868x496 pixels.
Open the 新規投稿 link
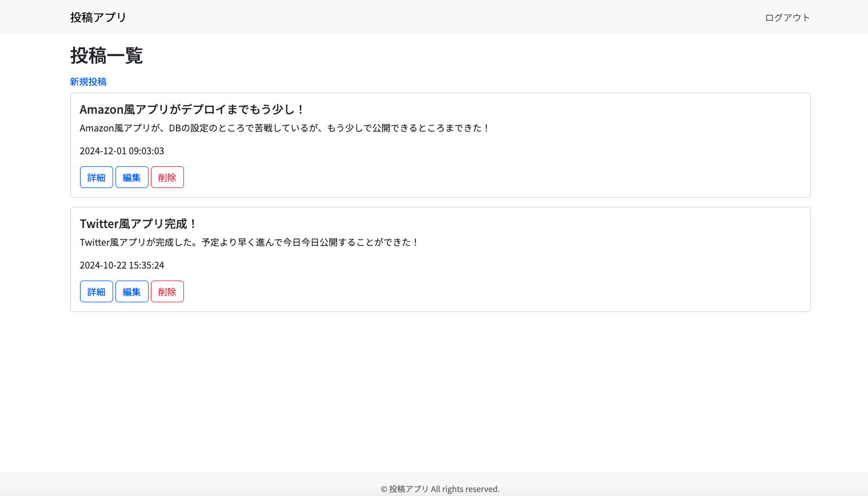(88, 82)
